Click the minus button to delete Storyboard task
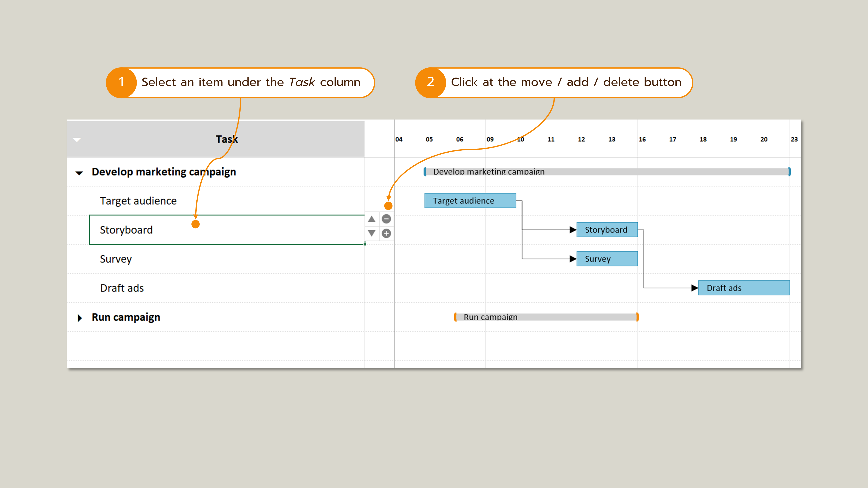The image size is (868, 488). (x=386, y=219)
